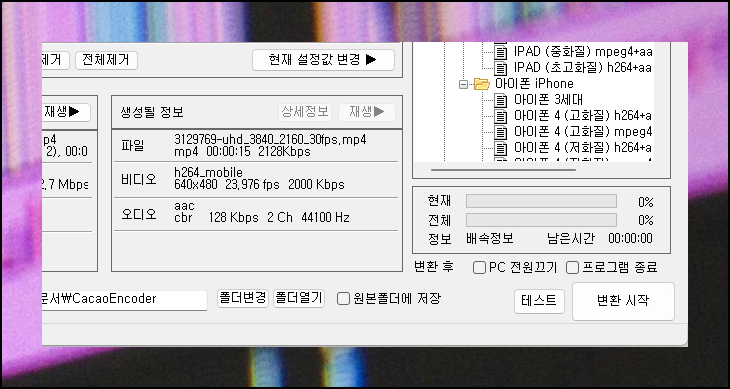Click video codec text h264_mobile
This screenshot has height=389, width=730.
(208, 173)
